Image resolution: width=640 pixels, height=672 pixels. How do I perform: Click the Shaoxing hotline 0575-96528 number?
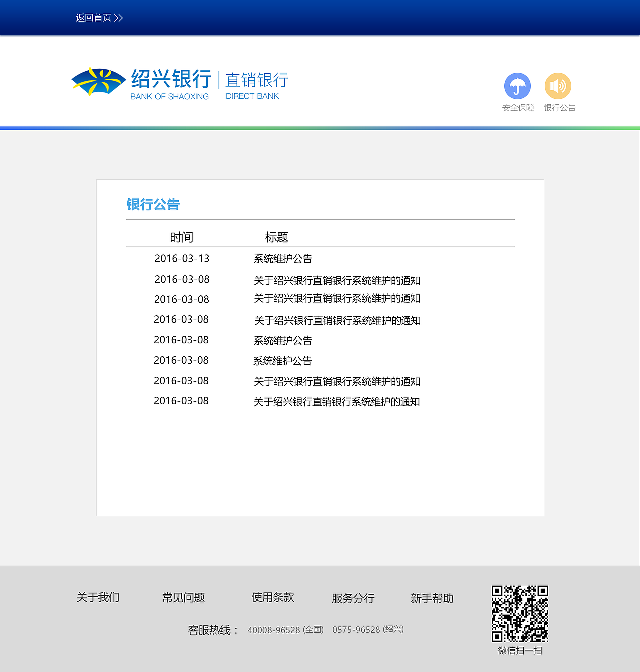coord(356,630)
